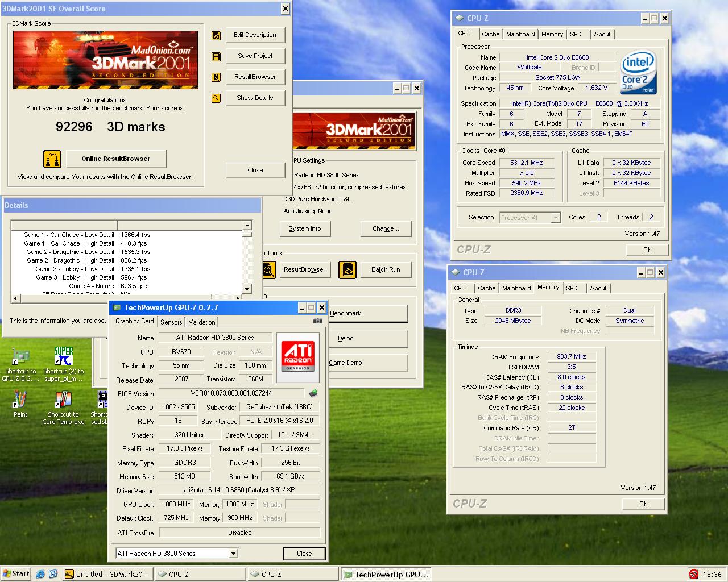Switch to TechPowerUp GPU-Z taskbar button
728x582 pixels.
[x=385, y=574]
